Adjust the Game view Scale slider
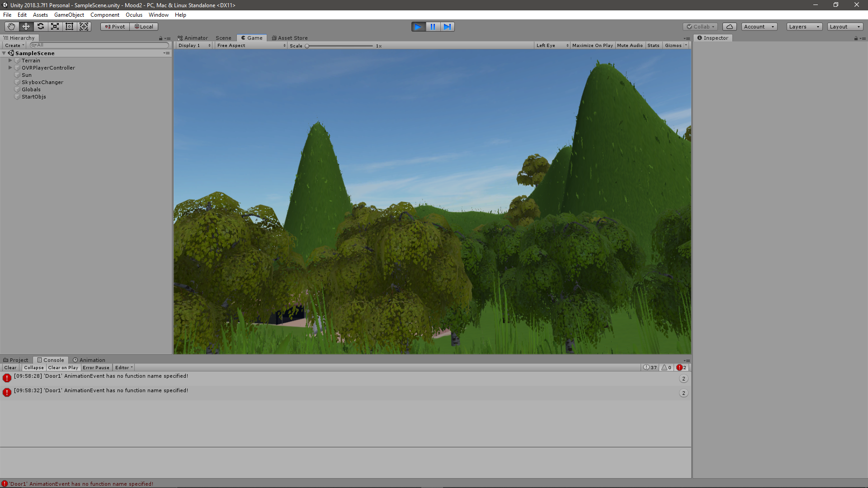This screenshot has height=488, width=868. tap(307, 46)
